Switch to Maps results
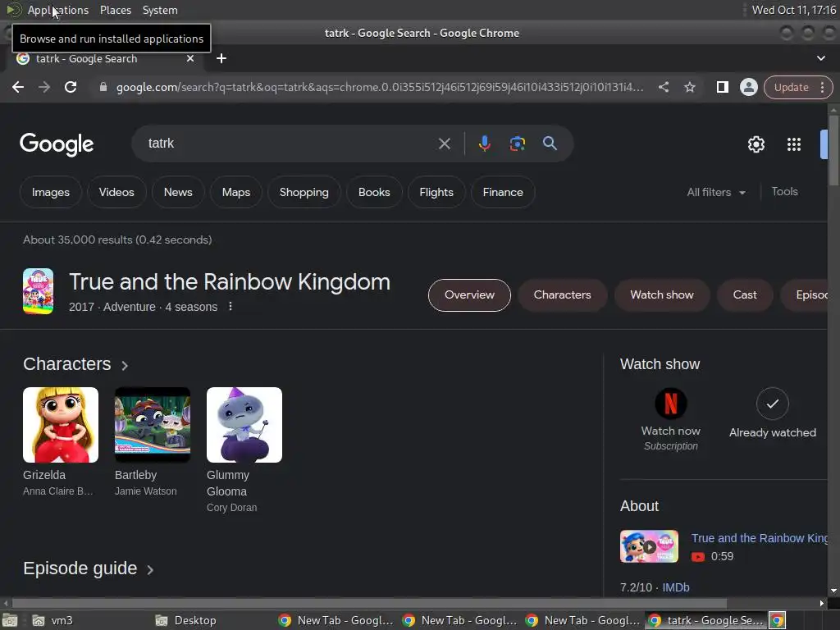The height and width of the screenshot is (630, 840). pos(235,192)
